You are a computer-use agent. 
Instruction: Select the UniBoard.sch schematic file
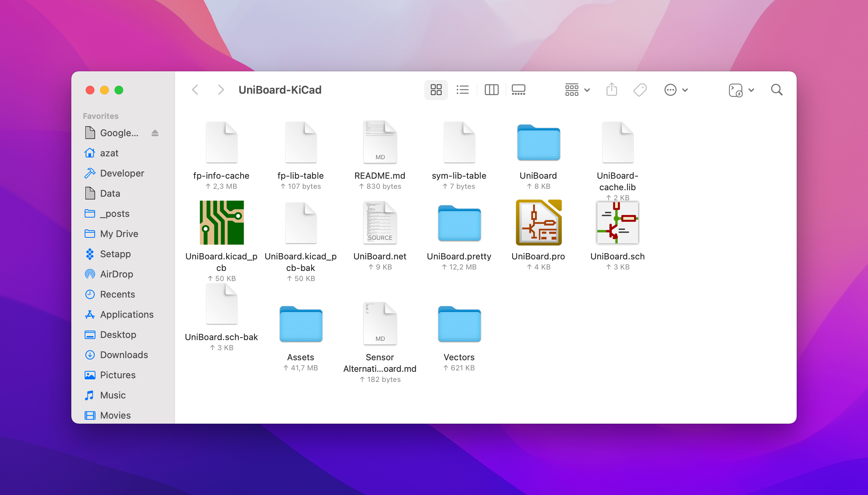[617, 223]
